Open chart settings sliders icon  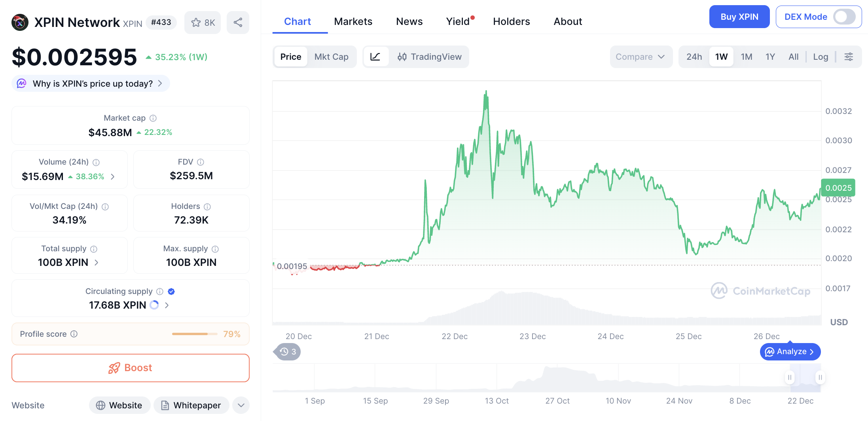tap(849, 57)
